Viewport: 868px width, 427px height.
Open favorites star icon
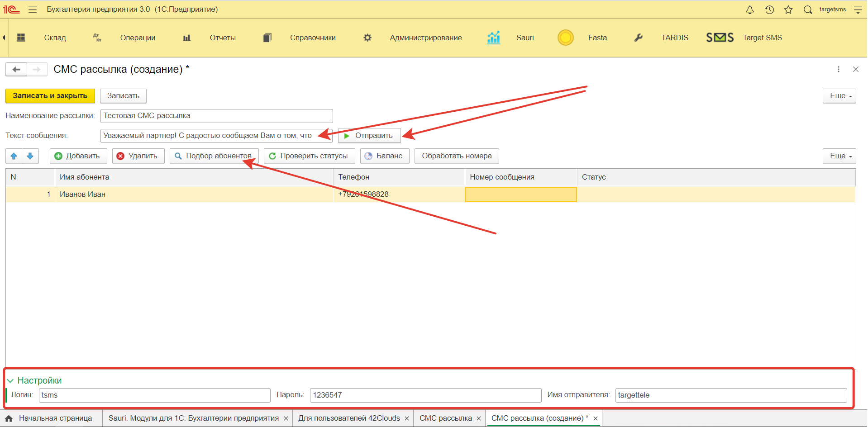(788, 9)
